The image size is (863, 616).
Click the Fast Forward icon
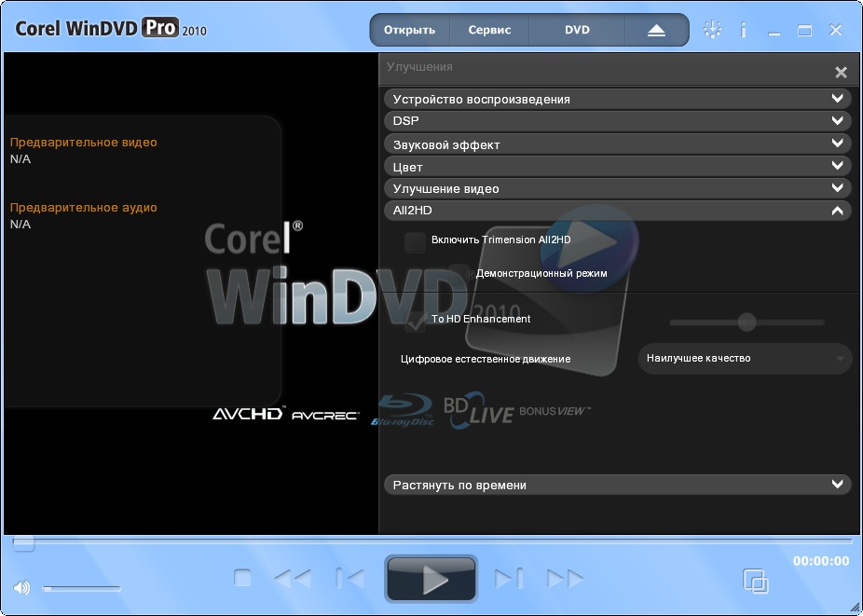pyautogui.click(x=565, y=579)
